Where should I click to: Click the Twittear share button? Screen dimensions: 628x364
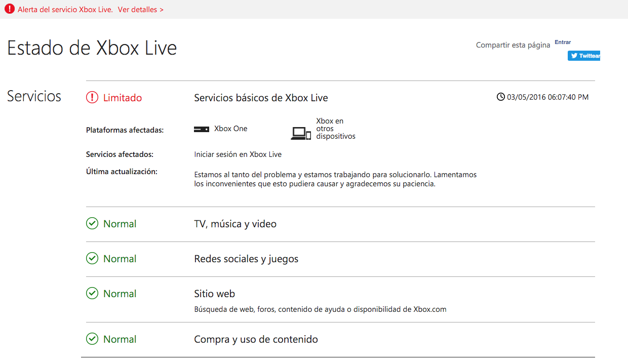[x=584, y=56]
